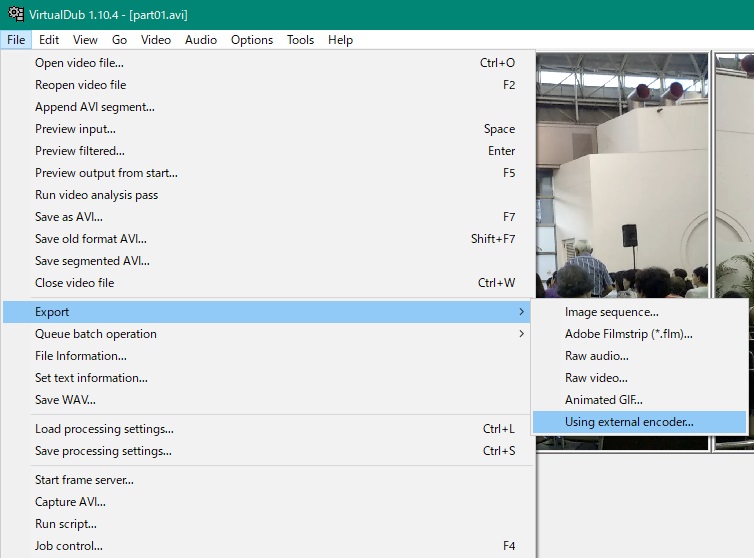Image resolution: width=754 pixels, height=558 pixels.
Task: Click the output video pane at right edge
Action: tap(734, 176)
